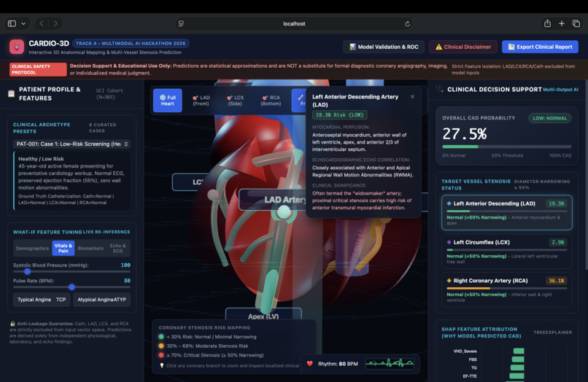Click the LAD Artery label on heart

pos(272,200)
